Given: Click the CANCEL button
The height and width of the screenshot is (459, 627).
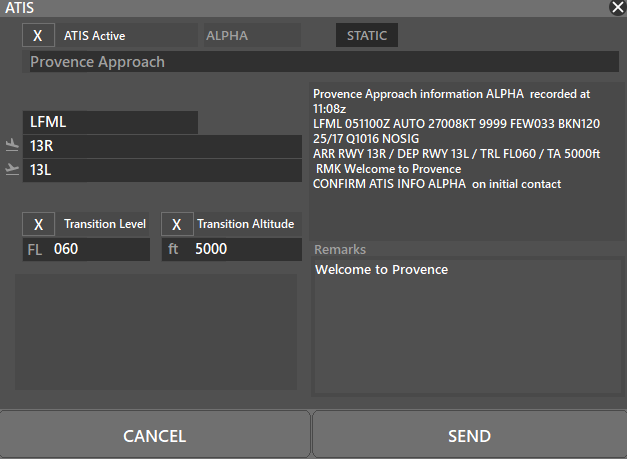Looking at the screenshot, I should pos(155,435).
